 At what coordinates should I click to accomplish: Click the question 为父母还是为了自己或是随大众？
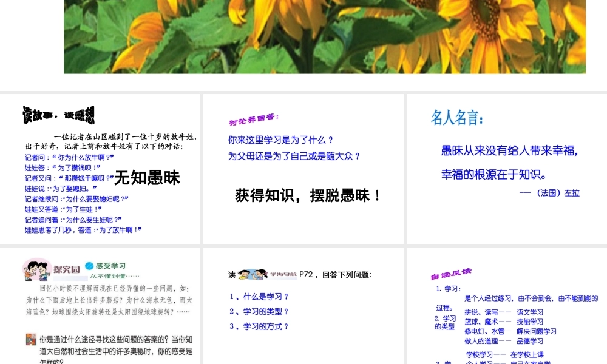click(x=294, y=157)
